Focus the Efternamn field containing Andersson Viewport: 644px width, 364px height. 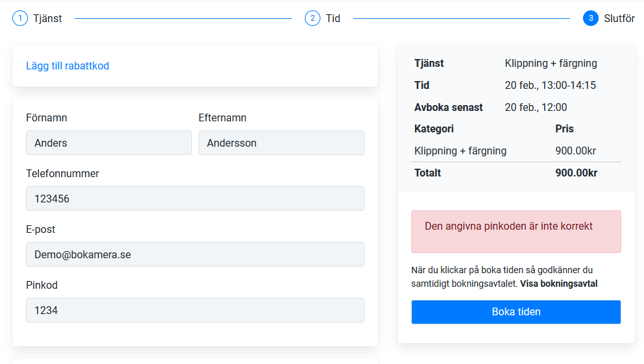pos(281,143)
